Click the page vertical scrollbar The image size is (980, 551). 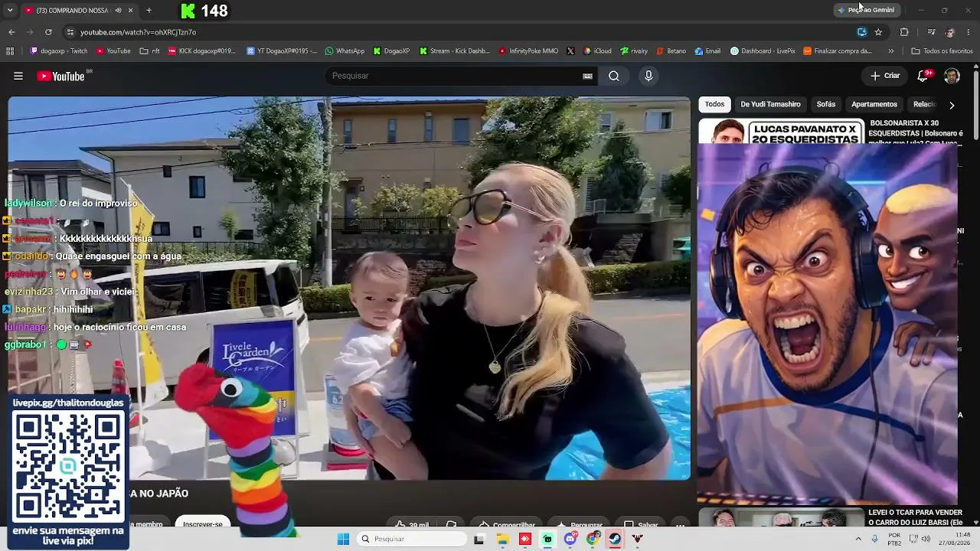pos(976,107)
